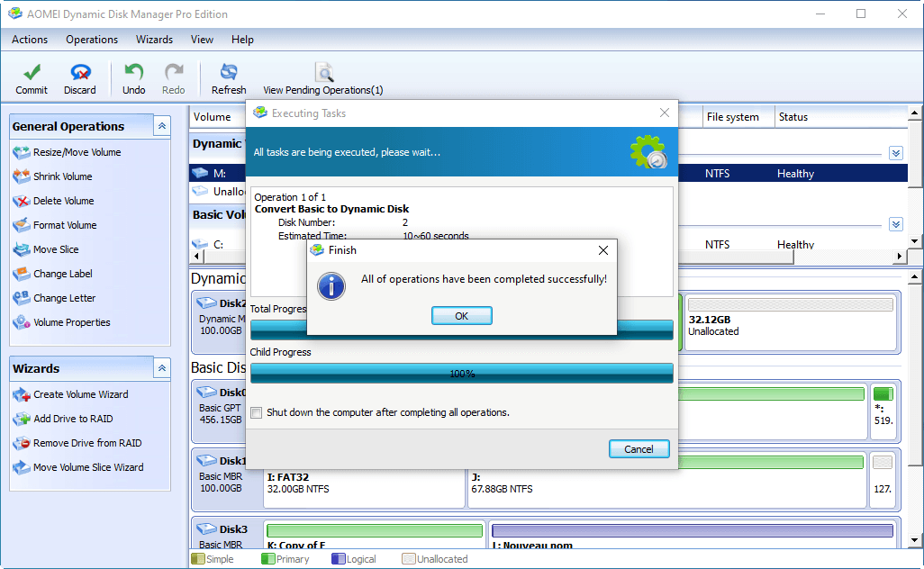This screenshot has height=569, width=924.
Task: Open View Pending Operations(1)
Action: (x=323, y=79)
